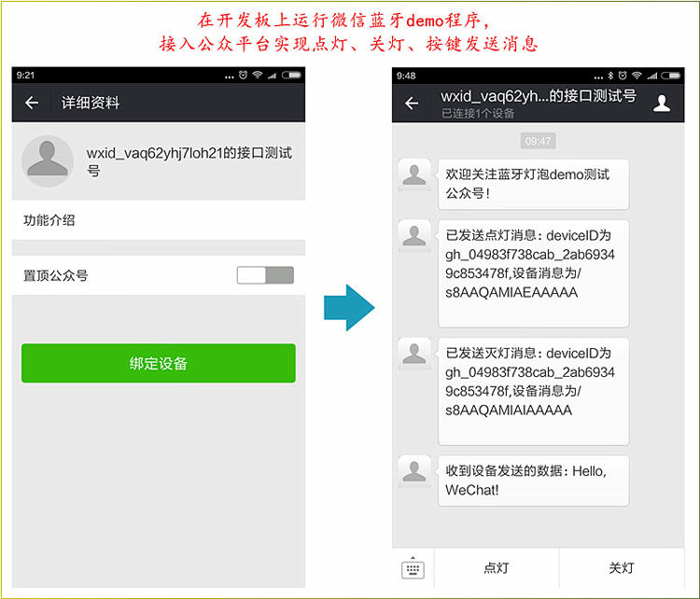Select Hello, WeChat! message bubble
Image resolution: width=700 pixels, height=599 pixels.
[x=534, y=481]
